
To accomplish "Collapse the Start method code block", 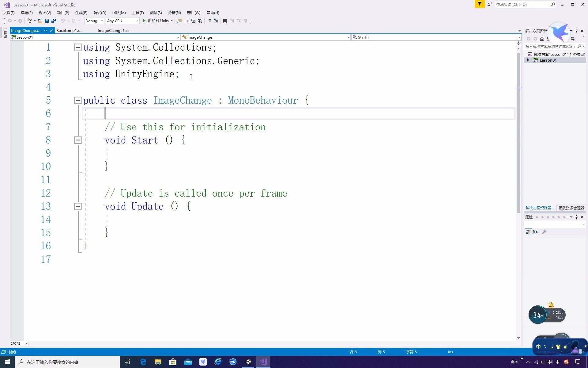I will tap(78, 140).
